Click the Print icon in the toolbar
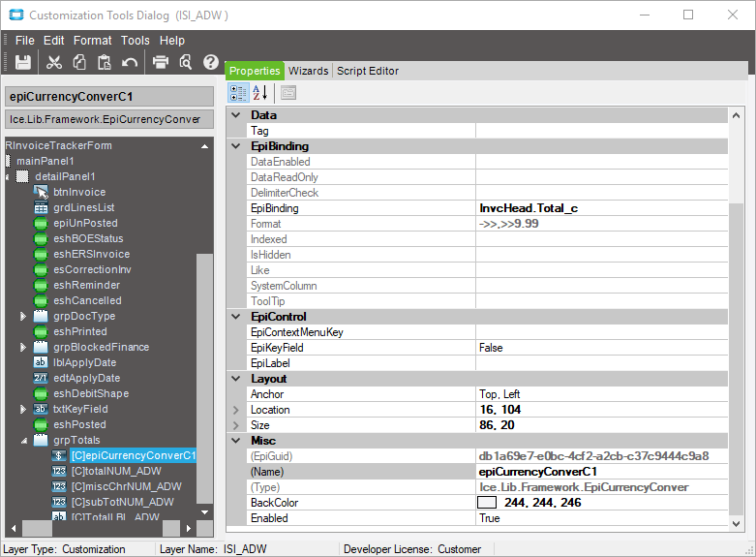 (161, 62)
